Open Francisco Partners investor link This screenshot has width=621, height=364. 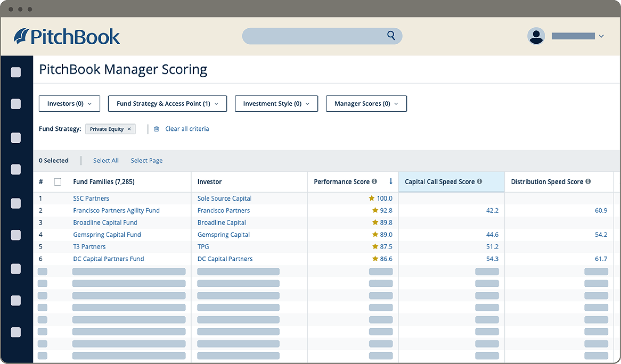(x=223, y=210)
